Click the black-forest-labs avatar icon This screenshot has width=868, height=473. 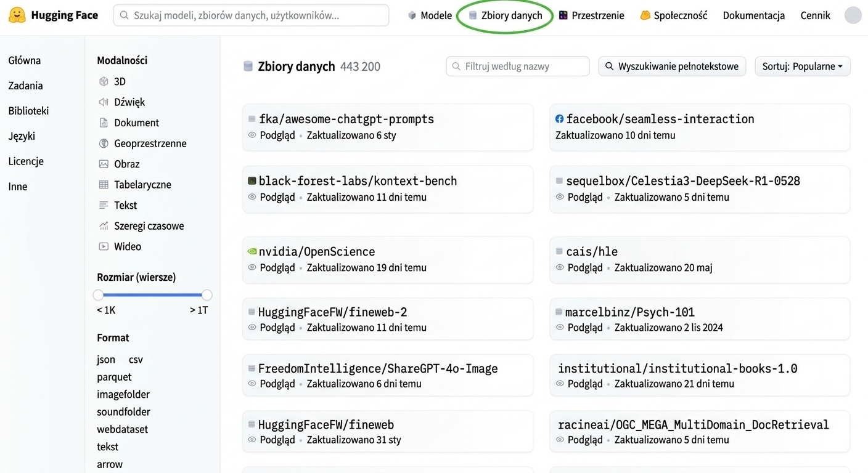pos(252,181)
